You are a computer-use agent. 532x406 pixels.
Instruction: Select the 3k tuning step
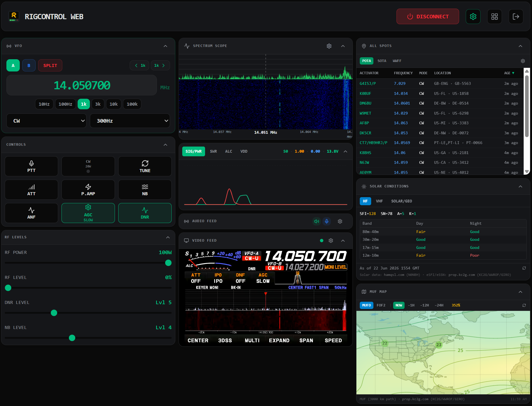(x=98, y=104)
